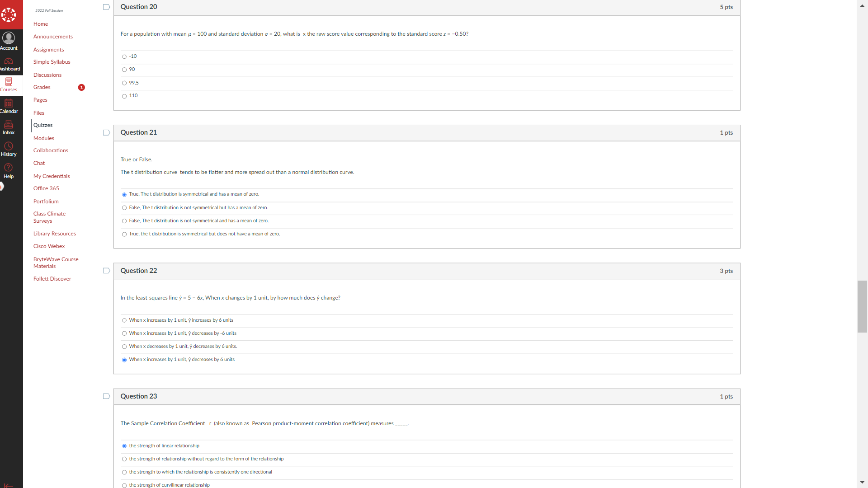
Task: Select 'strength of curvilinear relationship' option
Action: coord(124,485)
